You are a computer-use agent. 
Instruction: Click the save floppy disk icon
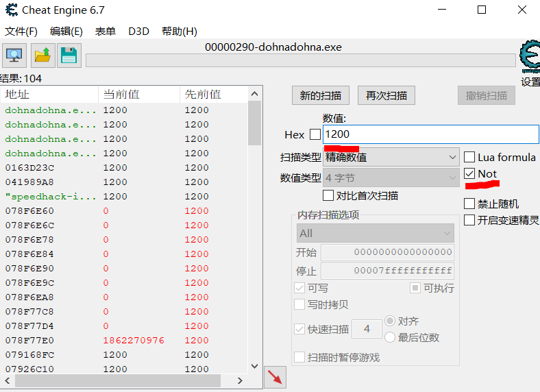[x=69, y=55]
